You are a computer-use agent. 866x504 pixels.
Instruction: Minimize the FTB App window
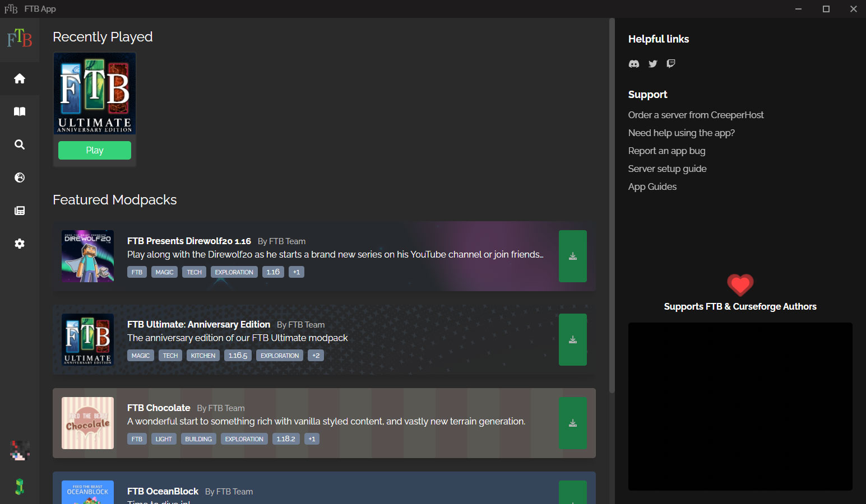[x=799, y=9]
